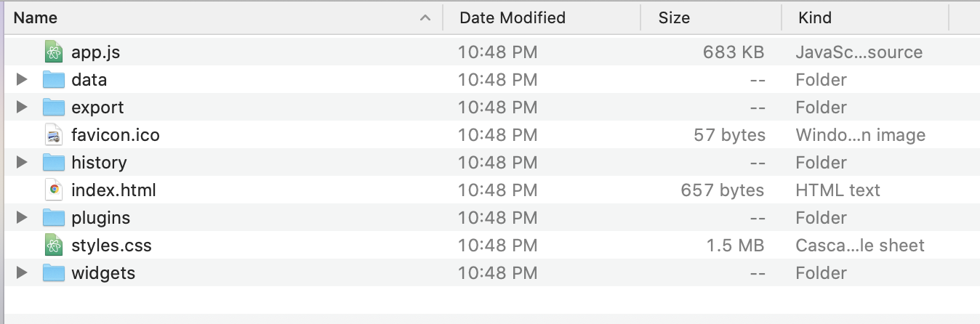
Task: Select the styles.css file icon
Action: pyautogui.click(x=53, y=246)
